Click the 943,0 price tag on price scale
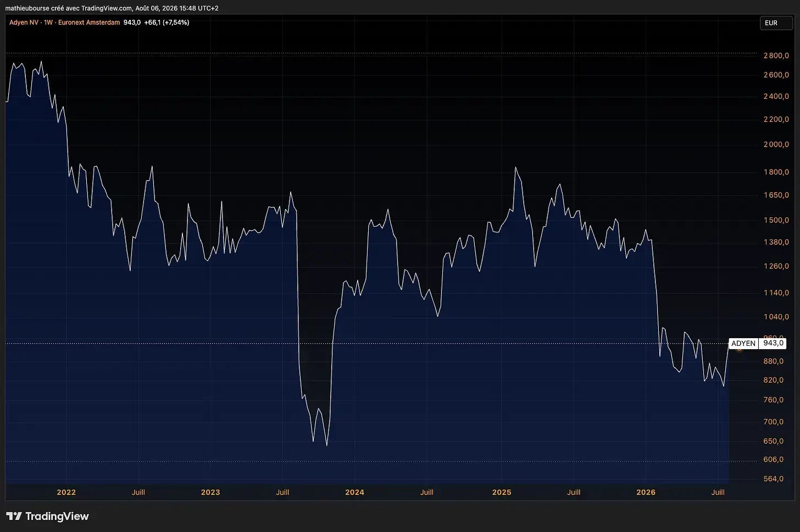 point(773,343)
